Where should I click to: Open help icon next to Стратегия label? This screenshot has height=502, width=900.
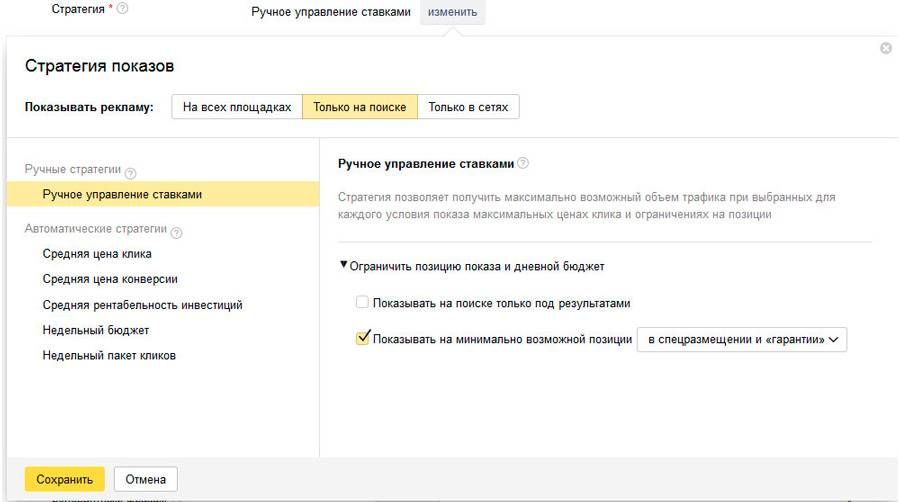point(122,9)
